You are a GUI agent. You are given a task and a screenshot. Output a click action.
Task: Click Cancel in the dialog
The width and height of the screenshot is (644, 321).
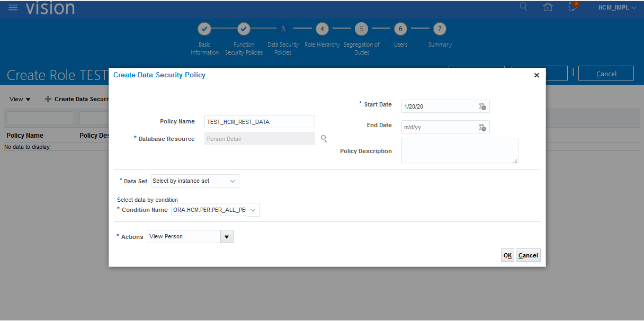point(528,255)
